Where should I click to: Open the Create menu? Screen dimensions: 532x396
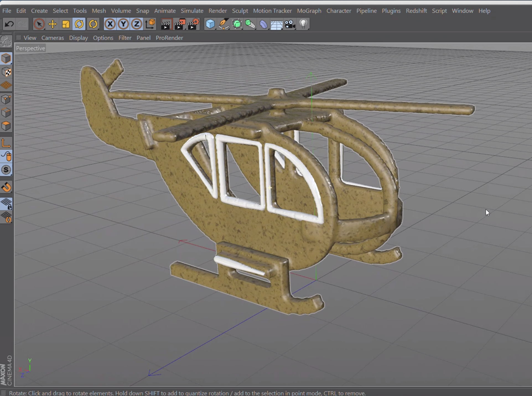[39, 11]
